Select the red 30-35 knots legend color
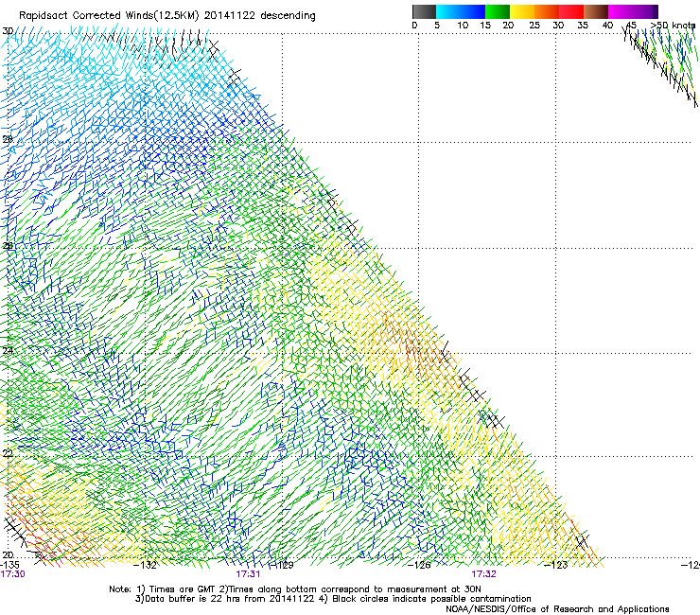The height and width of the screenshot is (615, 700). (571, 11)
